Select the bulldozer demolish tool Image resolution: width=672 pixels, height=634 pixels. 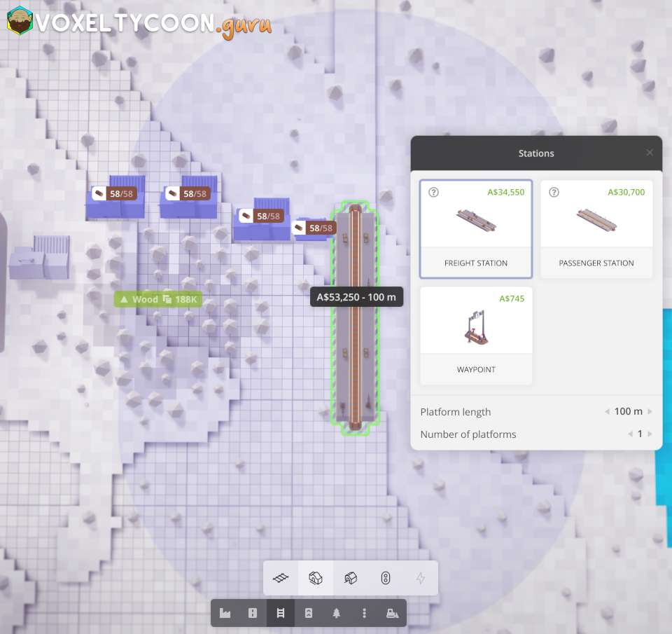click(x=393, y=613)
